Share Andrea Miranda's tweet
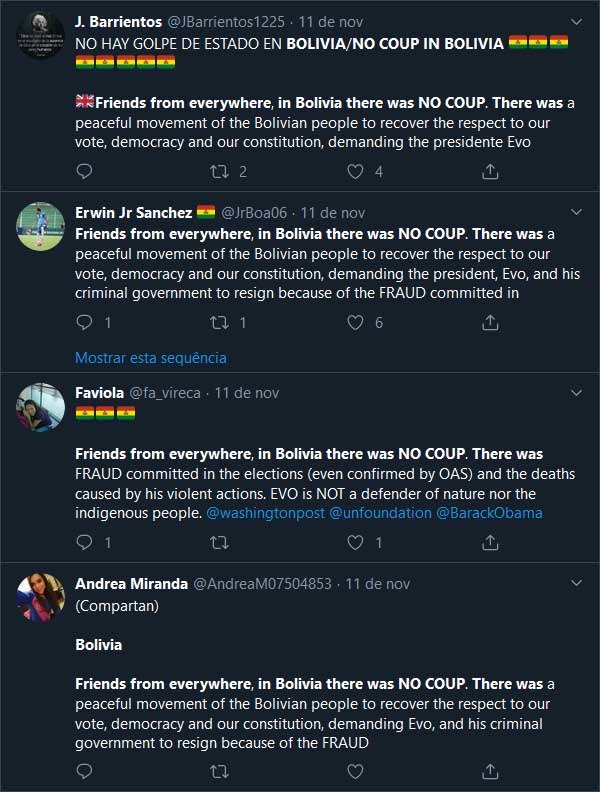 (490, 771)
